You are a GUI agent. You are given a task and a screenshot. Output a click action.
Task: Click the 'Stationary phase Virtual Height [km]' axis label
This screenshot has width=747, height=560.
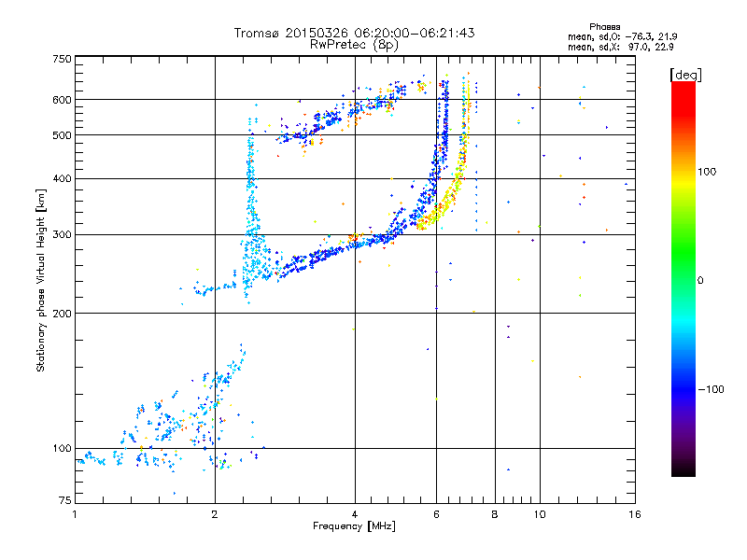(41, 281)
